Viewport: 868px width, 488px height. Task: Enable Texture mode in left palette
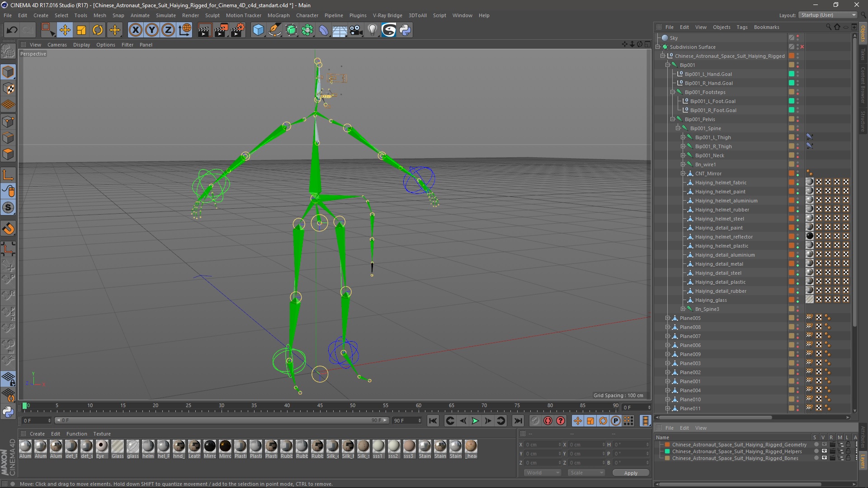(x=8, y=89)
